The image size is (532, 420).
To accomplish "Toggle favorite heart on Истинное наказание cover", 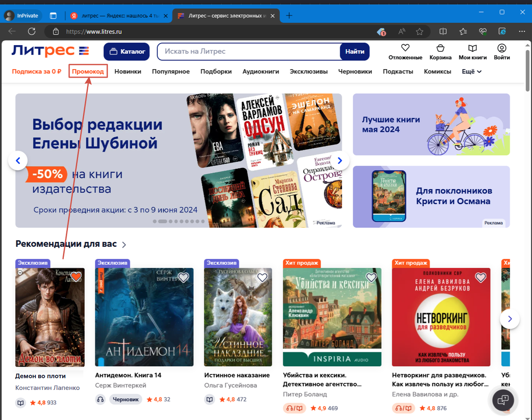I will pyautogui.click(x=262, y=277).
